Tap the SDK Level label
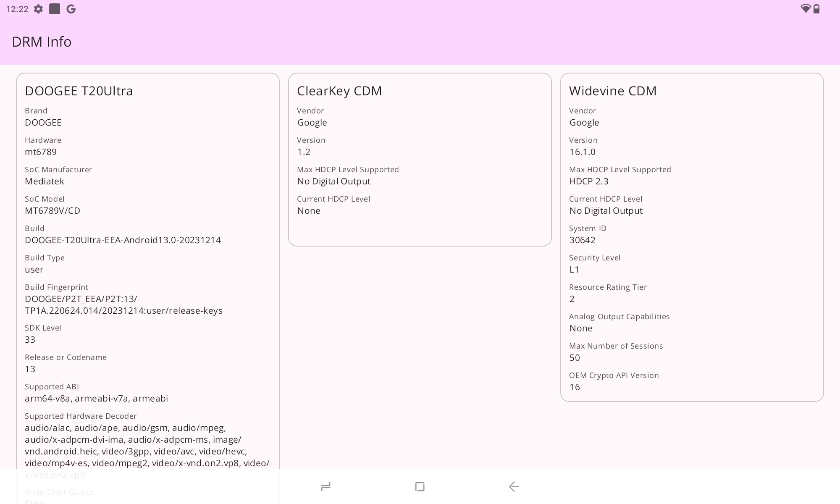 coord(43,328)
